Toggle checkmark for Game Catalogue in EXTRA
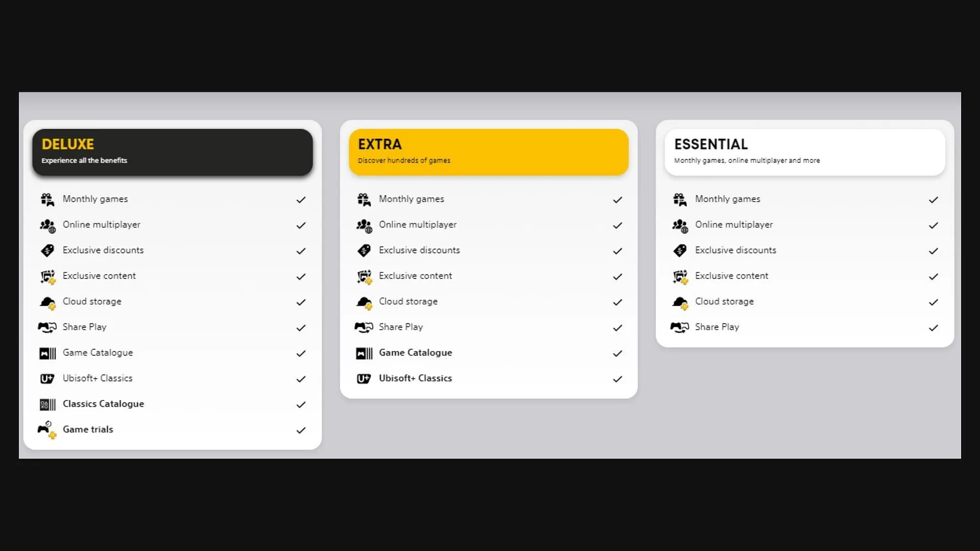 click(x=616, y=353)
